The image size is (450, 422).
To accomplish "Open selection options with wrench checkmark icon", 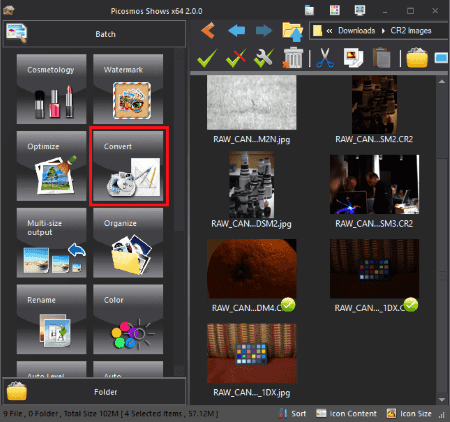I will 264,58.
